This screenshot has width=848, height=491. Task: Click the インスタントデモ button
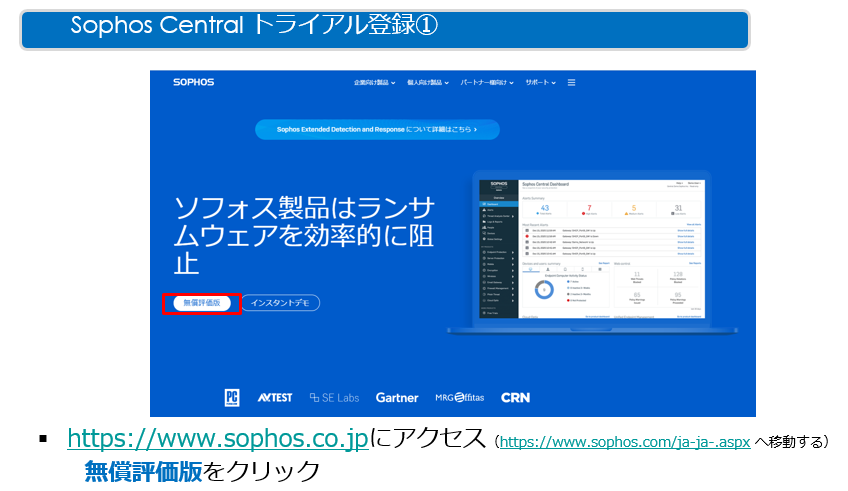pos(280,303)
